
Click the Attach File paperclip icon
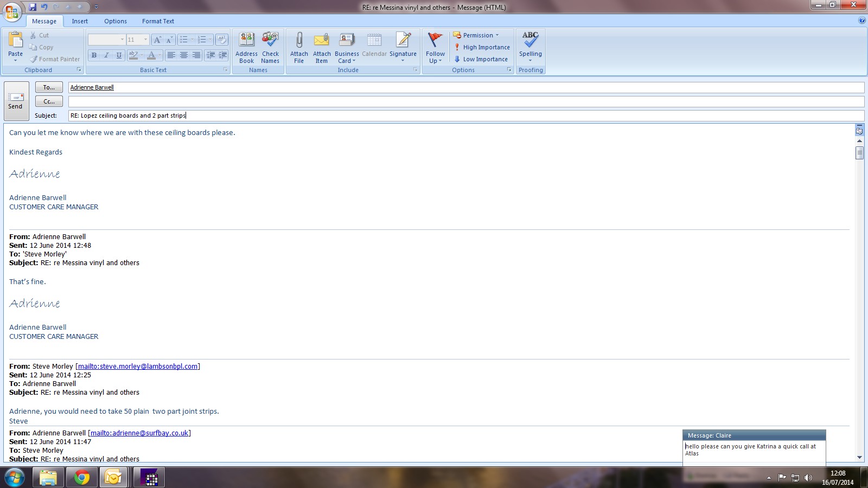299,41
